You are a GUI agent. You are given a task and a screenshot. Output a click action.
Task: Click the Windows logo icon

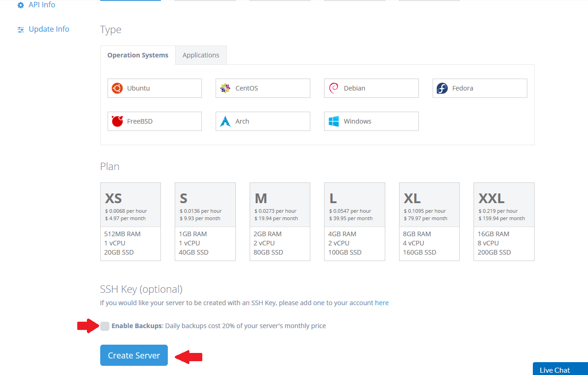[x=334, y=121]
